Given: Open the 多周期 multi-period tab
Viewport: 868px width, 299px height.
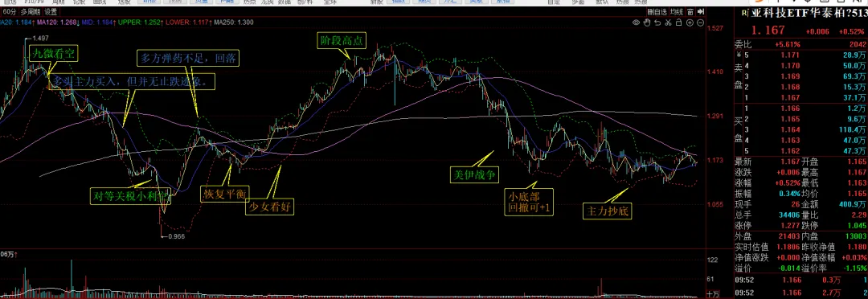Looking at the screenshot, I should point(31,11).
